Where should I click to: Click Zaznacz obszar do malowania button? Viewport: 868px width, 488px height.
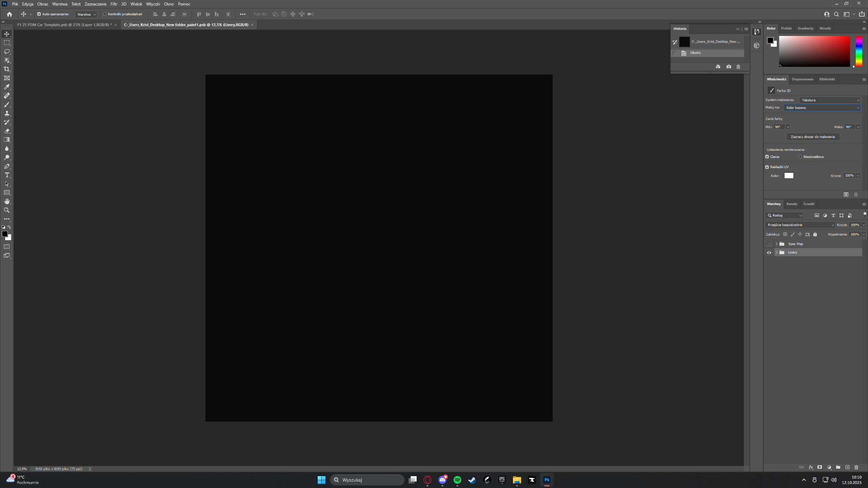[x=812, y=137]
